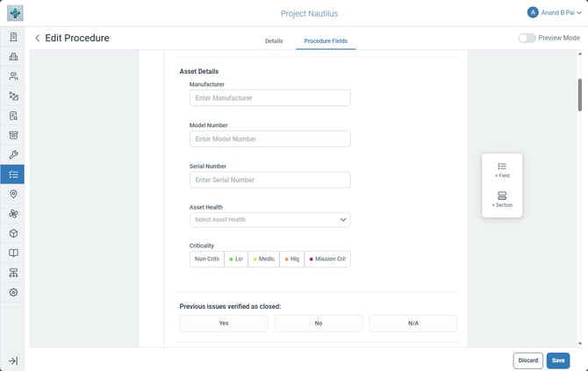Screen dimensions: 588x371
Task: Open the people/users icon in sidebar
Action: tap(13, 76)
